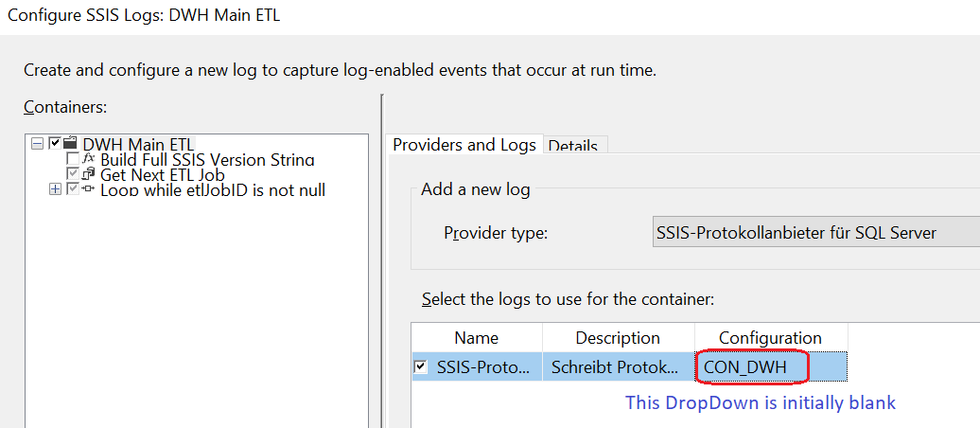
Task: Expand the Loop while etlJobID node
Action: pyautogui.click(x=55, y=190)
